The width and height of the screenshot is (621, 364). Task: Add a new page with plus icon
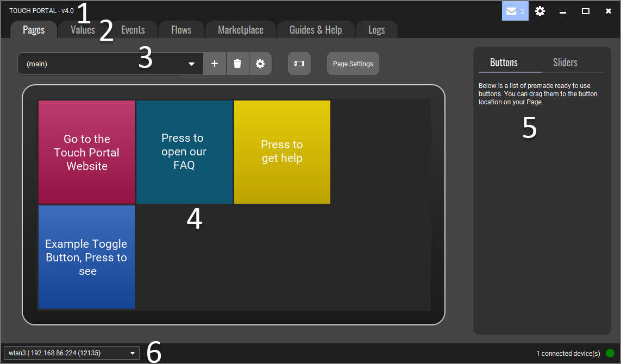pos(215,64)
